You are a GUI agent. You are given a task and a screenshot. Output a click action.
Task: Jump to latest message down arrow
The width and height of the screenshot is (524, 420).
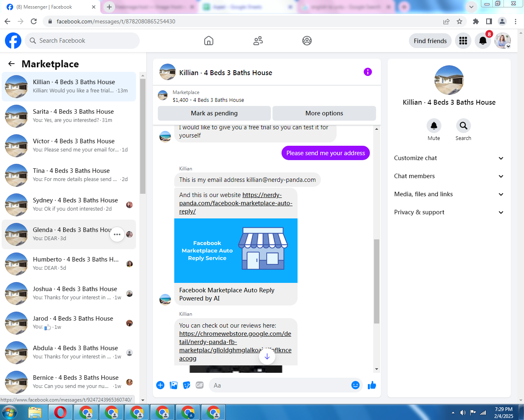coord(267,356)
